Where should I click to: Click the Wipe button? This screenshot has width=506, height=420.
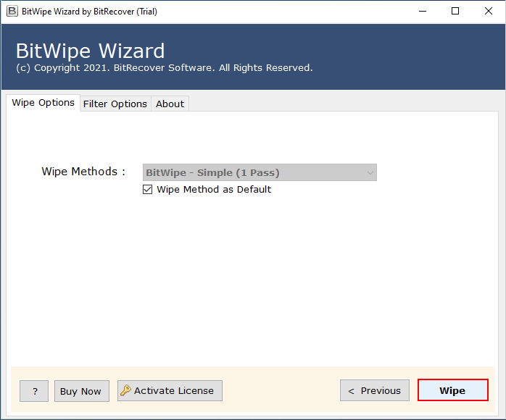coord(453,390)
